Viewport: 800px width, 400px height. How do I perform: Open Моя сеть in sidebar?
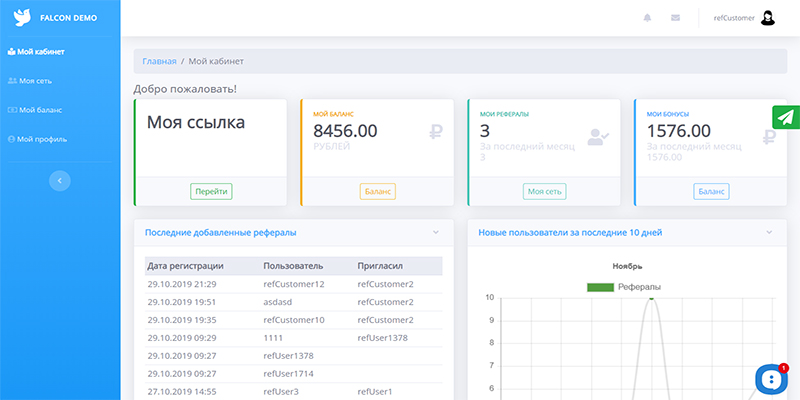[34, 80]
